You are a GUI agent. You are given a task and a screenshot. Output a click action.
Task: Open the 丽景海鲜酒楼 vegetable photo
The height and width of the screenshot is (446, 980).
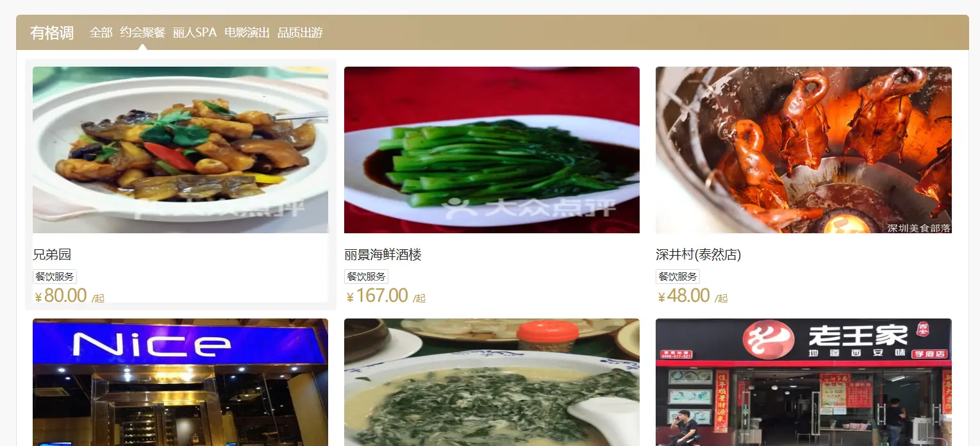tap(492, 150)
